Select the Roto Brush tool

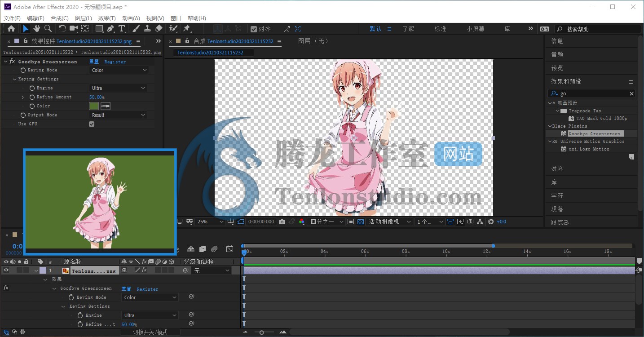click(x=173, y=29)
